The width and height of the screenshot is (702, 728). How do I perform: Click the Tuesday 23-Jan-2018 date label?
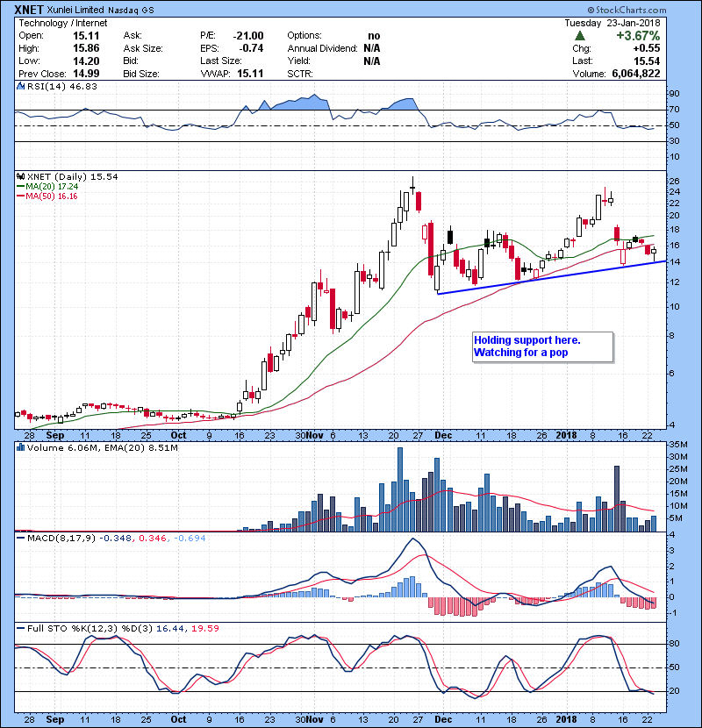pyautogui.click(x=612, y=23)
